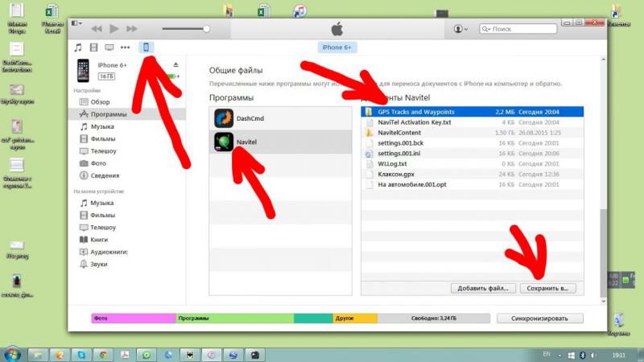Skip to next track
644x362 pixels.
tap(132, 29)
